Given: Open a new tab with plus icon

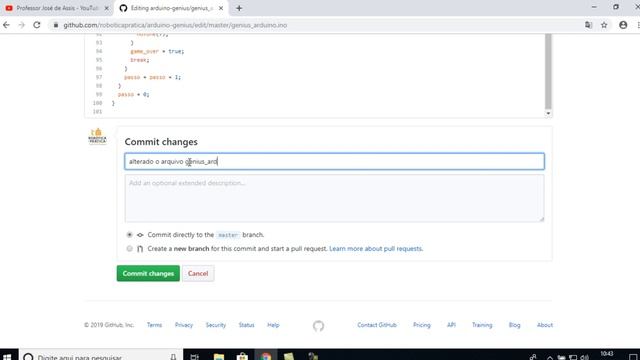Looking at the screenshot, I should pos(239,8).
